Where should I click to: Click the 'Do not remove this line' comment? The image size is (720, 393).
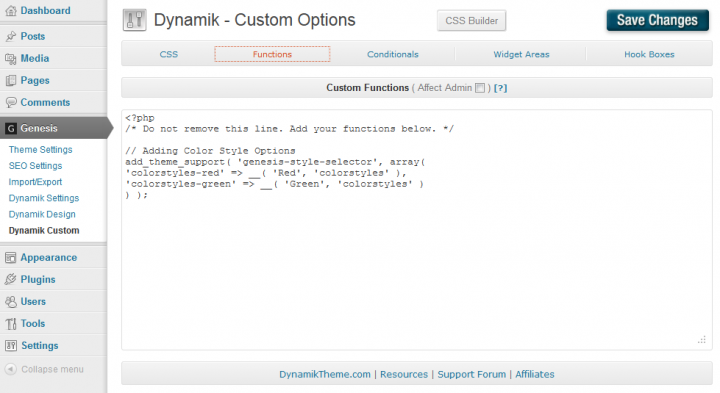click(289, 129)
